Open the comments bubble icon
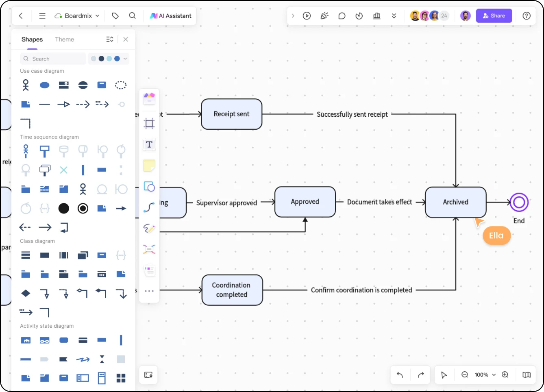 (x=342, y=16)
